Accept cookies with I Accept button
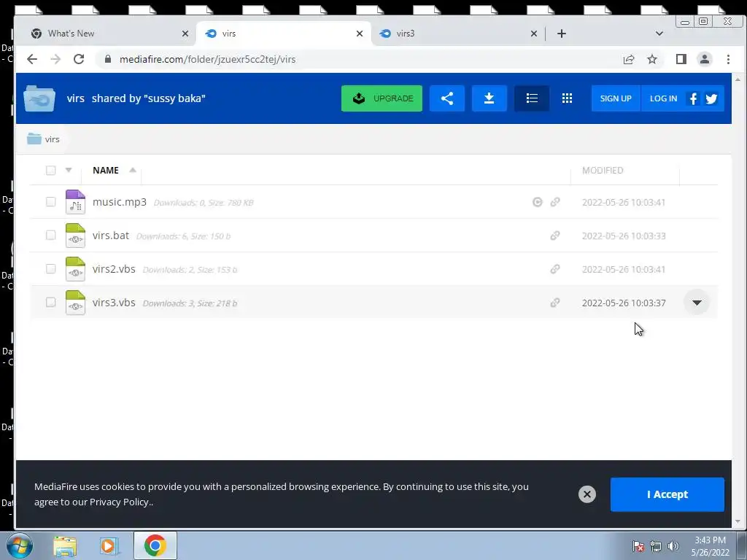Screen dimensions: 747x560 [x=667, y=494]
